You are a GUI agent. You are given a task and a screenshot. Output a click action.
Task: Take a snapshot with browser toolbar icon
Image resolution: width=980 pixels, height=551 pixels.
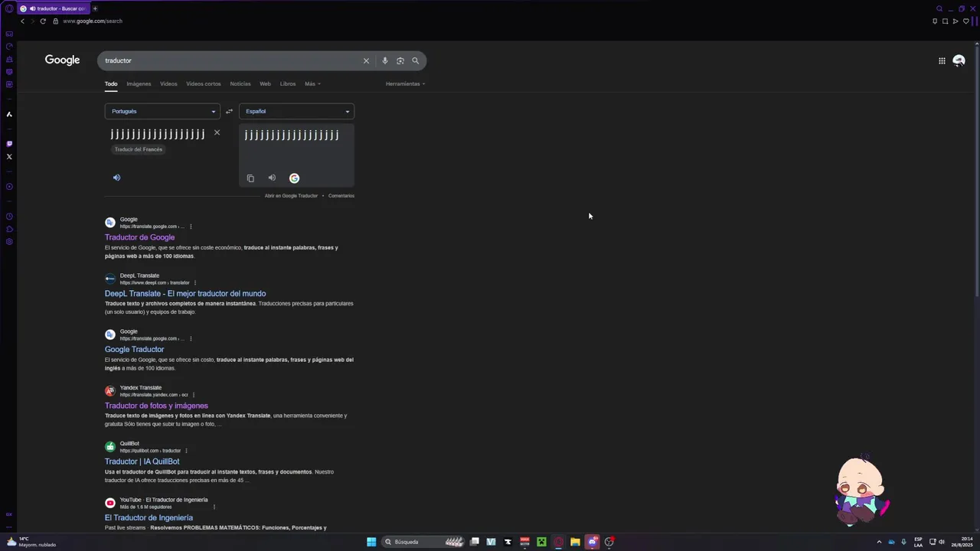pyautogui.click(x=945, y=21)
